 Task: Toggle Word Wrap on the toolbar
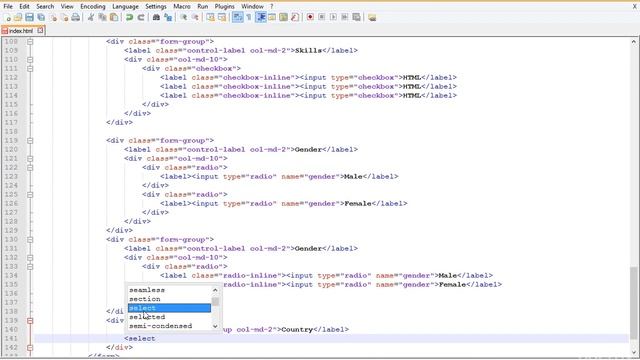(237, 18)
